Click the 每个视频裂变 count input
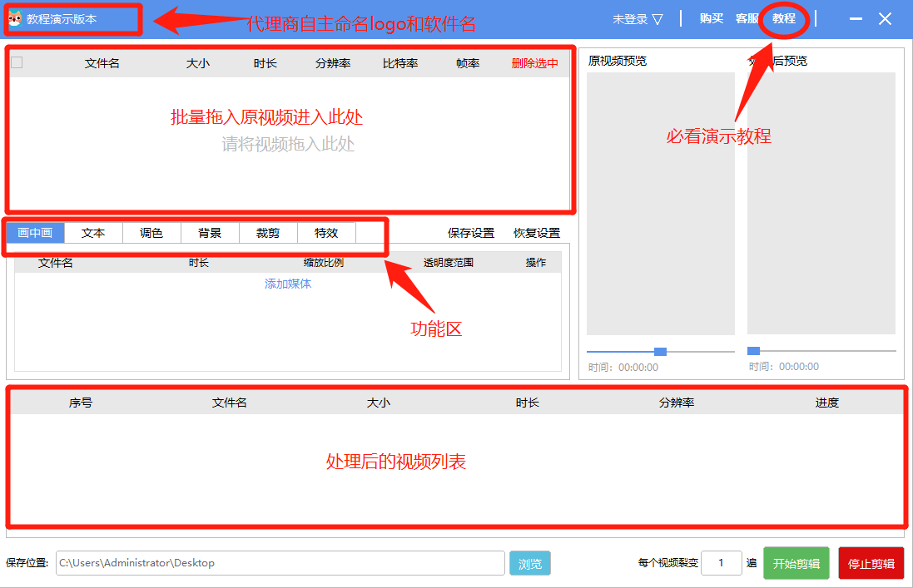The width and height of the screenshot is (913, 588). pos(721,563)
